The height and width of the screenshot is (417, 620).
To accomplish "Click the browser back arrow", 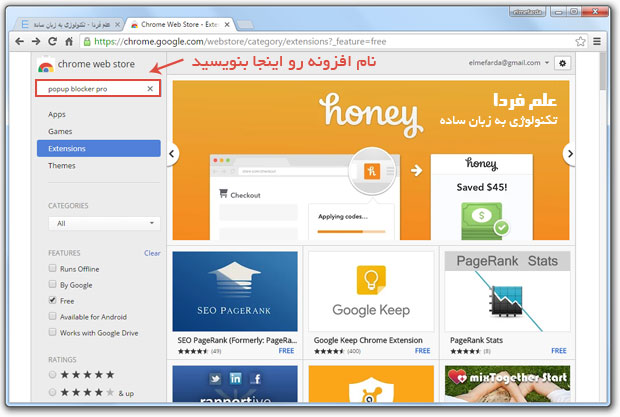I will pyautogui.click(x=17, y=42).
